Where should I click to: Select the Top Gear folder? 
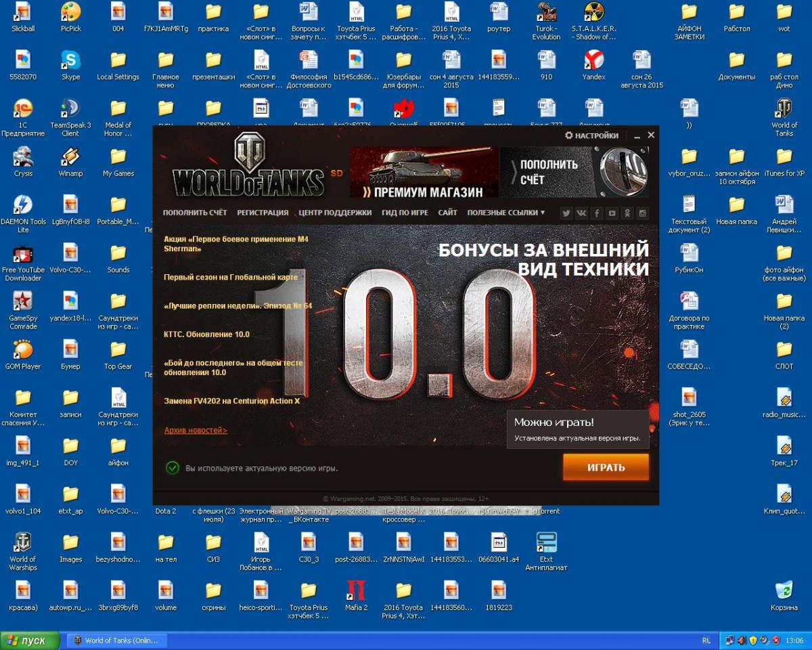(118, 354)
